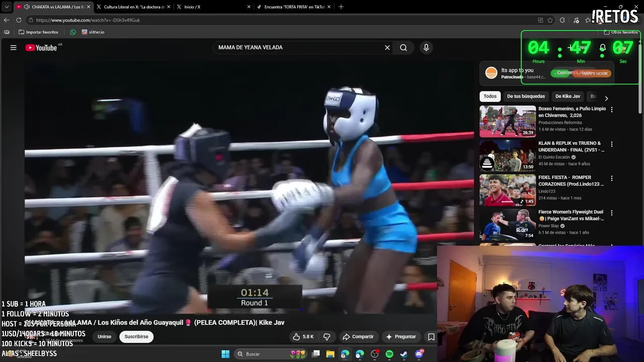Add page to favorites star icon
644x362 pixels.
550,20
